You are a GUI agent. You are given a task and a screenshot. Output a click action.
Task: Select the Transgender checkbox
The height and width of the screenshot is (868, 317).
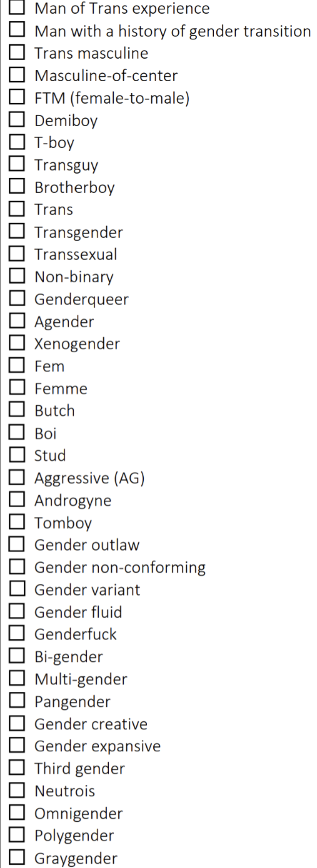pyautogui.click(x=17, y=232)
